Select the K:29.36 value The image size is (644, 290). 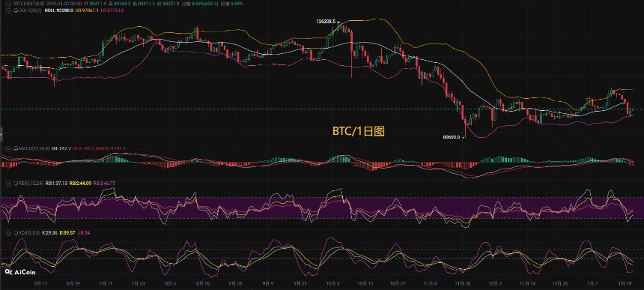49,233
